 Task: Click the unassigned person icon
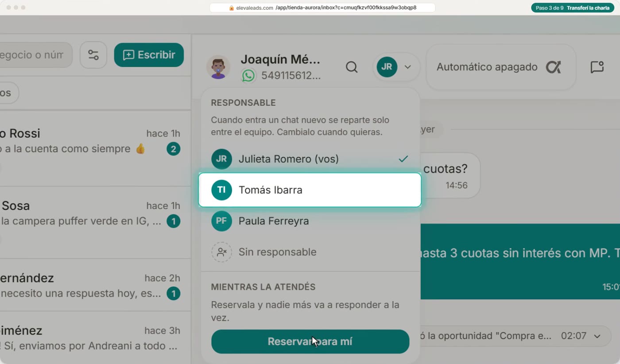[x=221, y=252]
